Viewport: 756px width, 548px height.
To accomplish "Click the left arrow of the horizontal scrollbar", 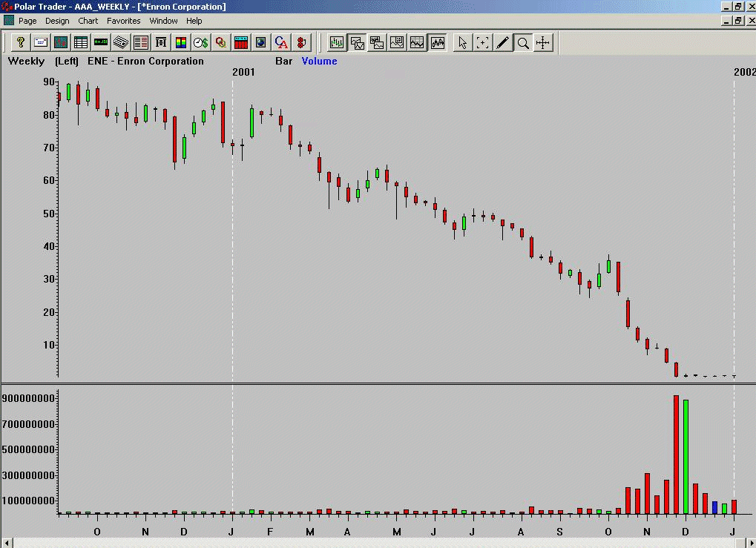I will (6, 544).
